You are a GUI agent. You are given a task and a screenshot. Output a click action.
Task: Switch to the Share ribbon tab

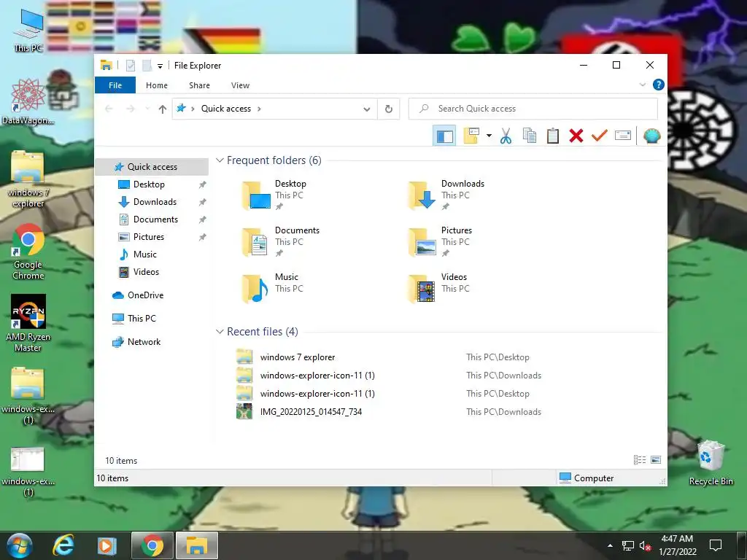[x=199, y=85]
